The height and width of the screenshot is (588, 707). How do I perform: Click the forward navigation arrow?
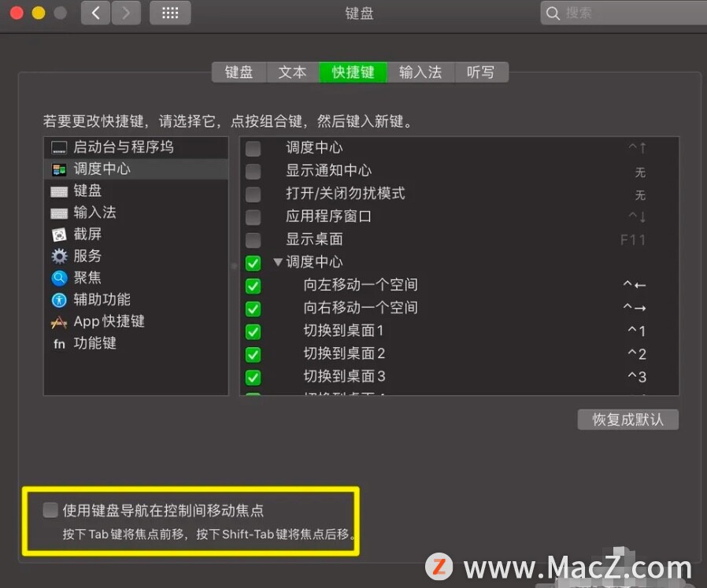(x=126, y=13)
